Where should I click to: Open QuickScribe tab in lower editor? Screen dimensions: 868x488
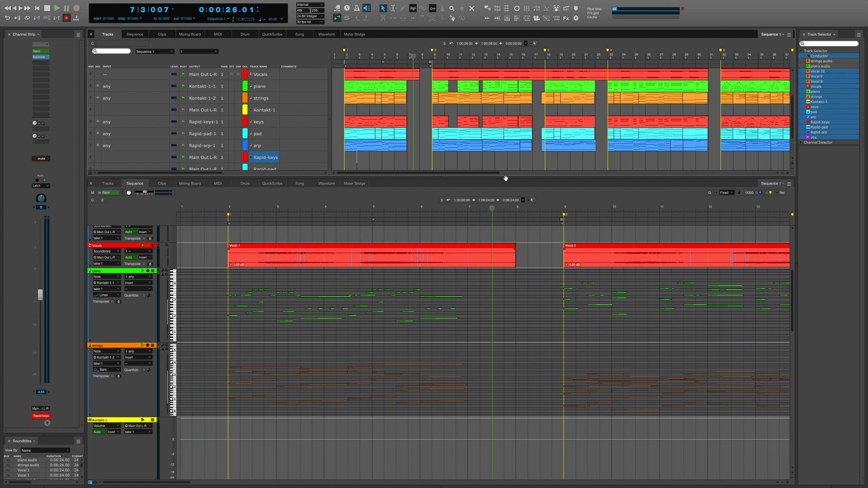272,184
